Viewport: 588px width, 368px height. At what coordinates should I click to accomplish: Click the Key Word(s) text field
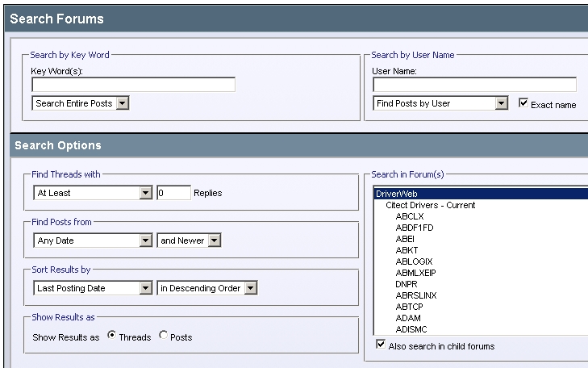[134, 85]
